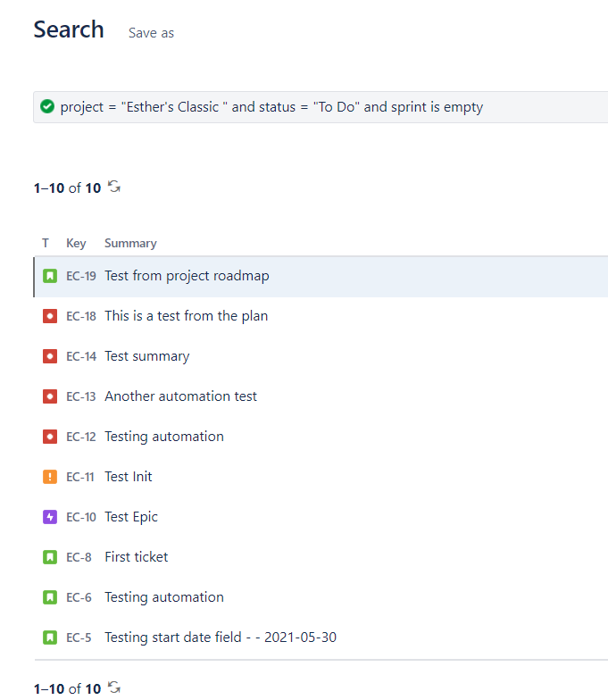Open issue key EC-14
608x700 pixels.
click(x=81, y=356)
